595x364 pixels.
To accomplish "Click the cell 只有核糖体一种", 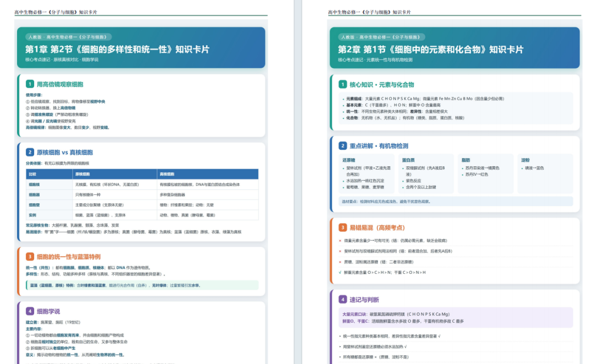I will click(115, 194).
